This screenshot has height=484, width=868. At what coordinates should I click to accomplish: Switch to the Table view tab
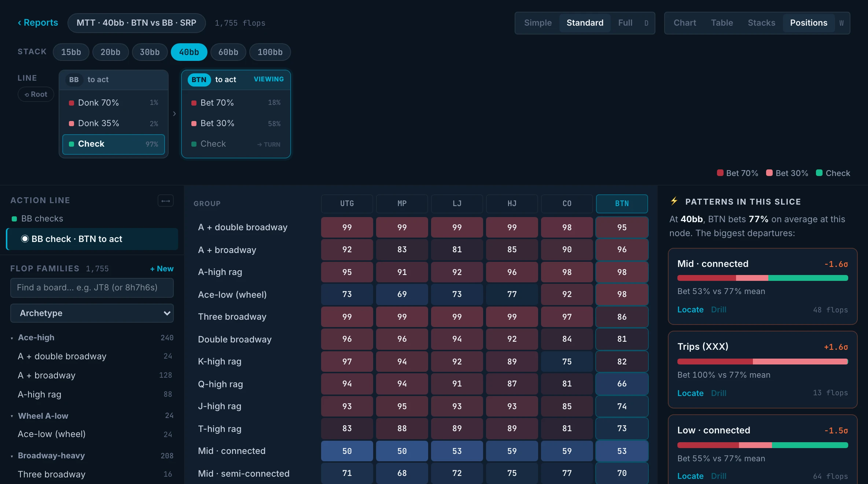[722, 23]
